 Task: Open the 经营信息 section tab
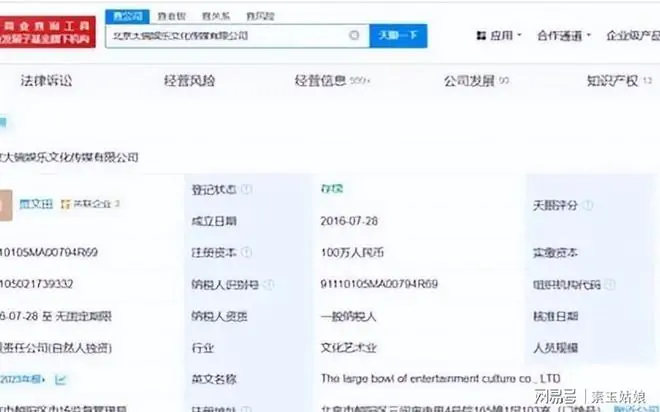[x=332, y=80]
